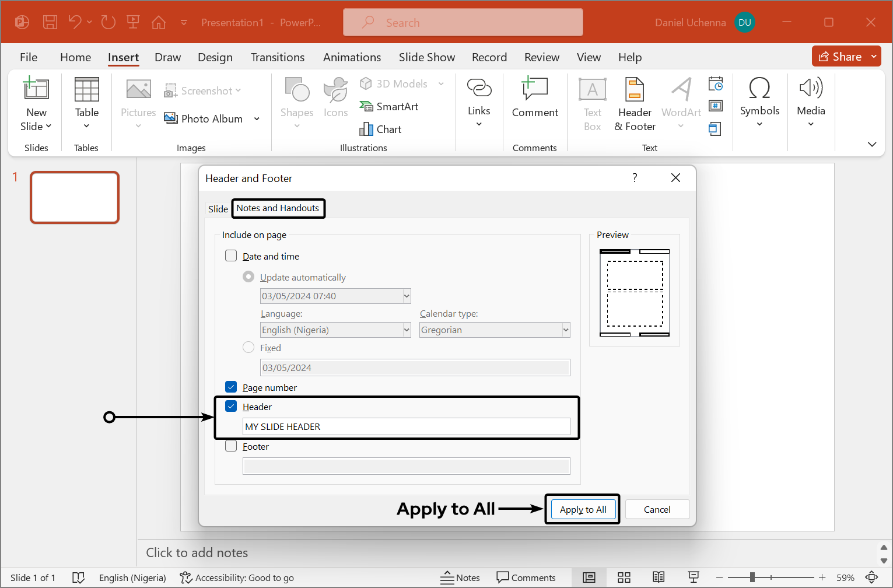
Task: Open the Language dropdown list
Action: click(x=407, y=330)
